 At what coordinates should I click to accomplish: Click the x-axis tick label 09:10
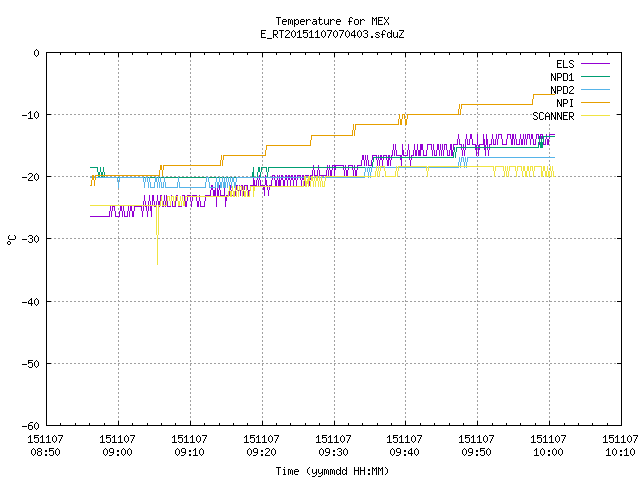pyautogui.click(x=189, y=452)
